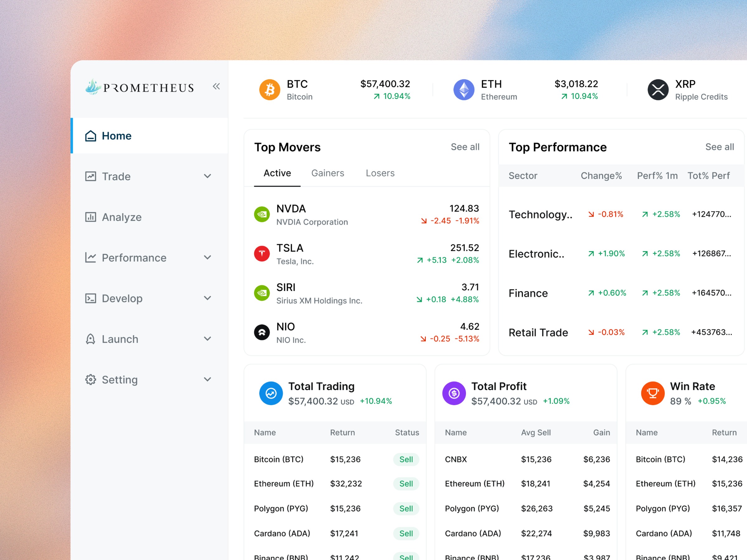Viewport: 747px width, 560px height.
Task: Expand the Trade menu
Action: 207,176
